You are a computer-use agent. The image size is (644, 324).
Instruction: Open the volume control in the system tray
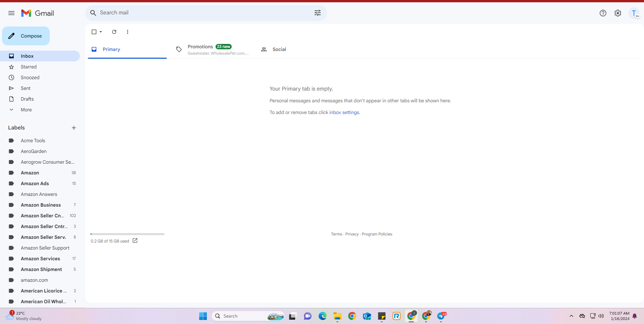point(601,316)
